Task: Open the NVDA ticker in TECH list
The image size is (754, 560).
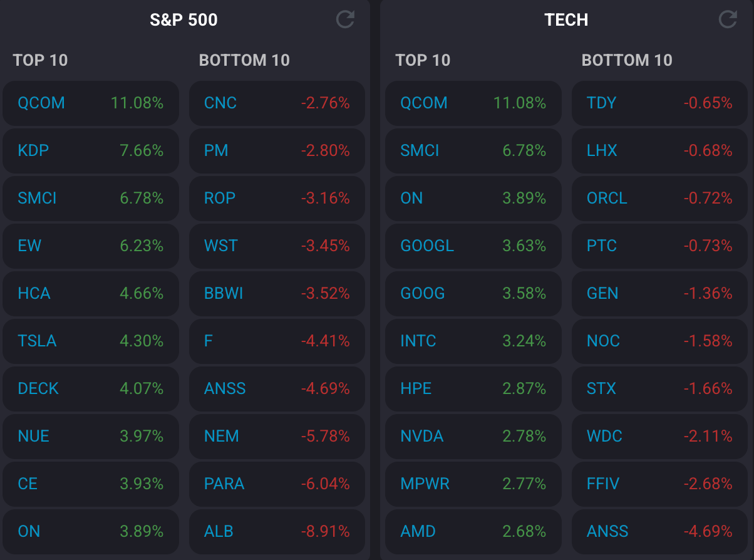Action: point(422,437)
